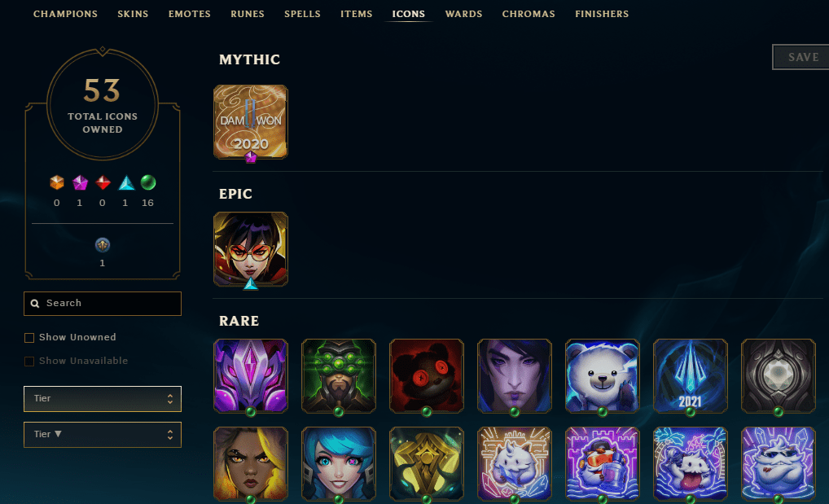Toggle the Show Unavailable checkbox

click(29, 362)
